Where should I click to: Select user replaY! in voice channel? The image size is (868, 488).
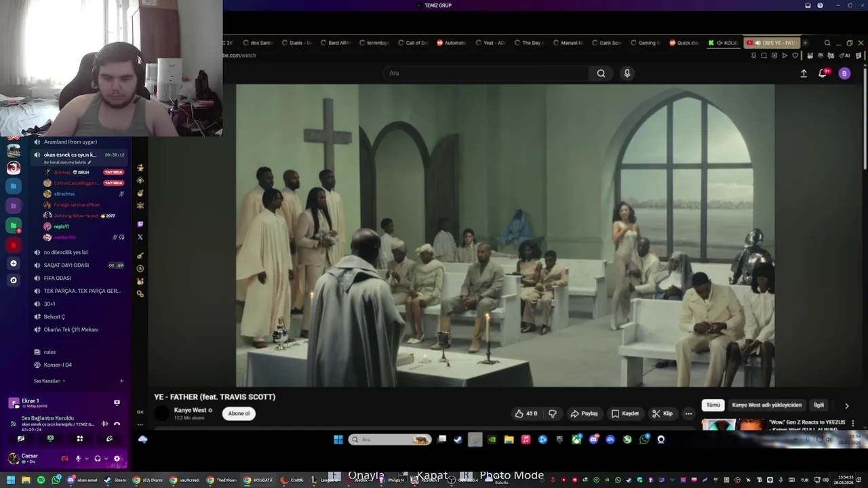pos(62,226)
